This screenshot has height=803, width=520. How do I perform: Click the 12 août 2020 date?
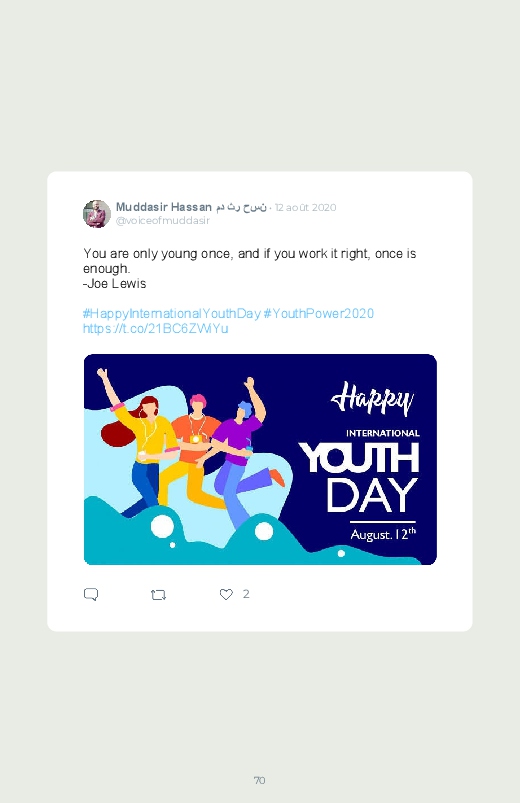click(305, 207)
